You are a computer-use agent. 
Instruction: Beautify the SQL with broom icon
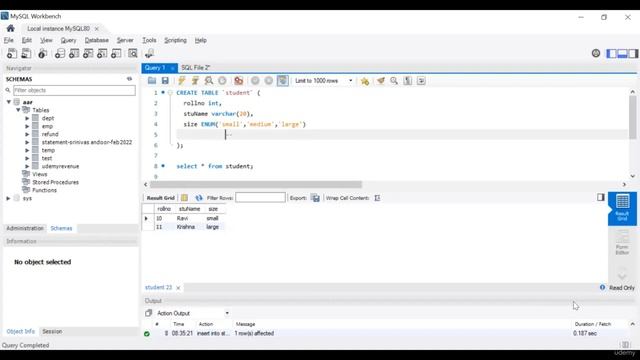coord(381,81)
